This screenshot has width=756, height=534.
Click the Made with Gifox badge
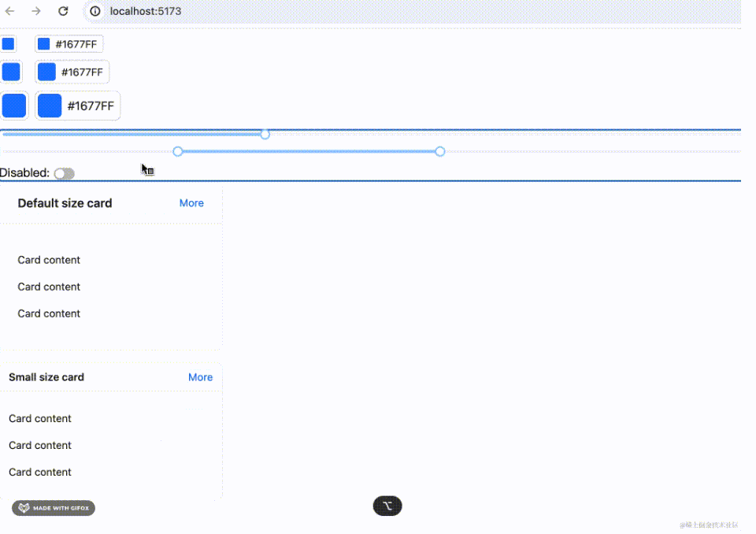pos(54,508)
